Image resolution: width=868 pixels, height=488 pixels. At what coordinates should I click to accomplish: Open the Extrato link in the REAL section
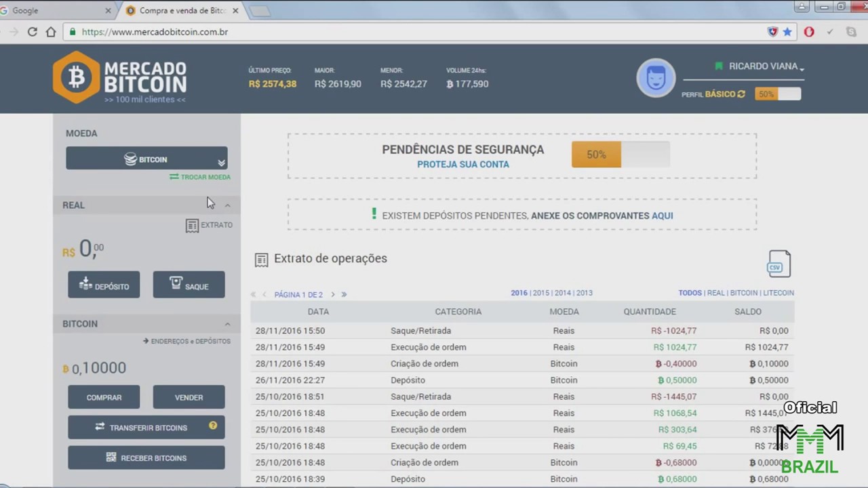pyautogui.click(x=209, y=225)
